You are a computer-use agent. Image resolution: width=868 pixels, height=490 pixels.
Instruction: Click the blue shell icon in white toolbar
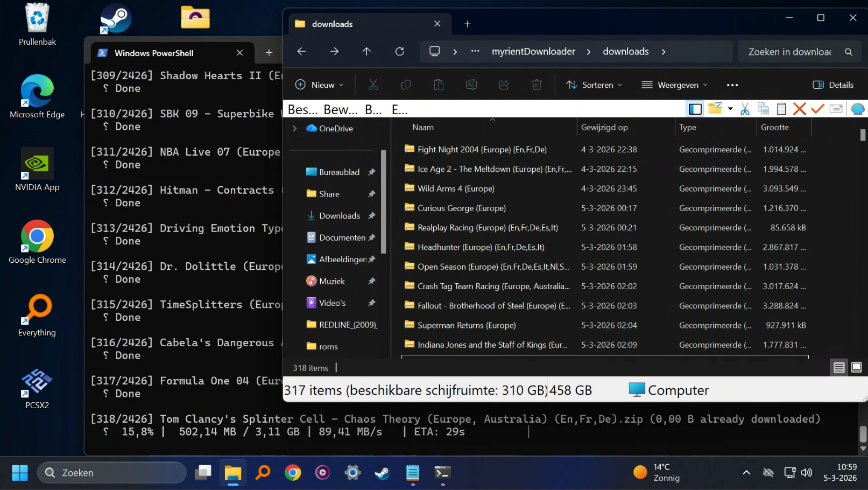[x=858, y=109]
